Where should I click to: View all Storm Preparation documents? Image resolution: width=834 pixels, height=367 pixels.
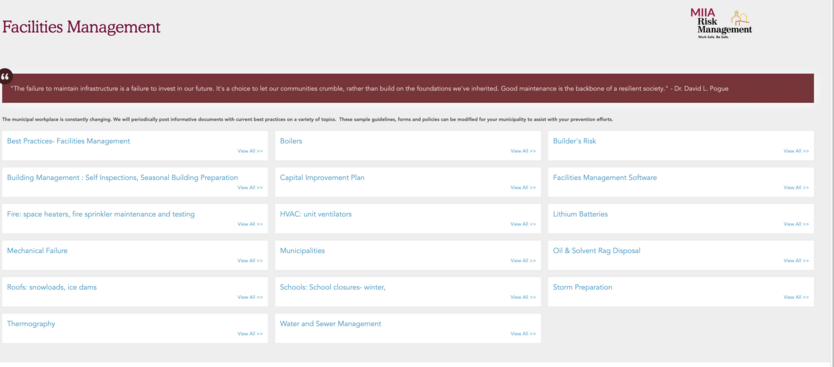(796, 297)
